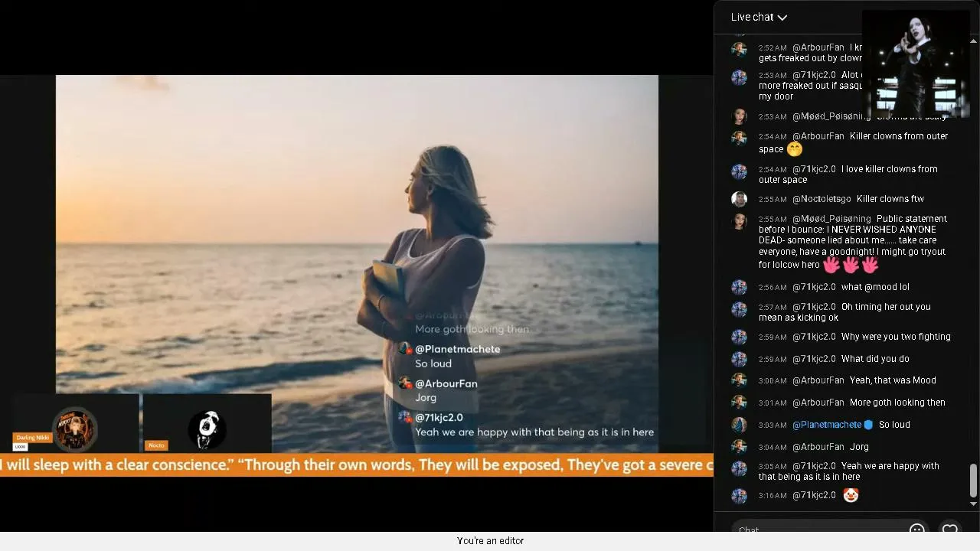980x551 pixels.
Task: Click the Møød_Pøisøning avatar beside 'Public statement'
Action: (739, 221)
